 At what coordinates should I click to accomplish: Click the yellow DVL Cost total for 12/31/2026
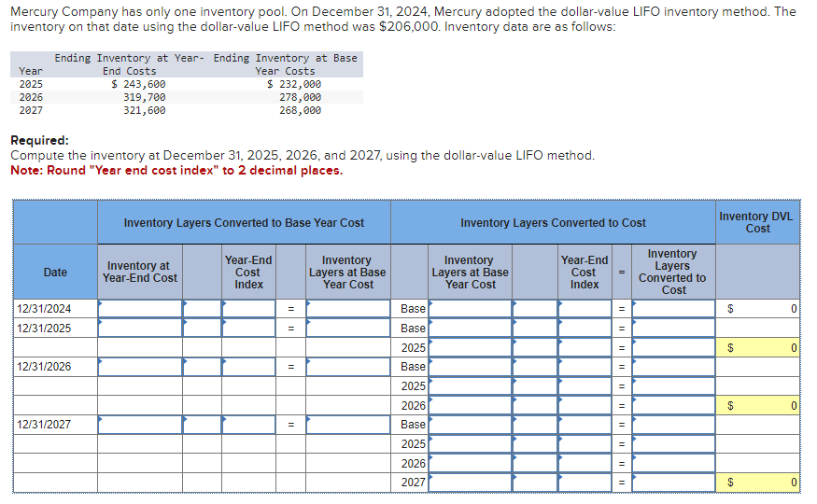[757, 405]
